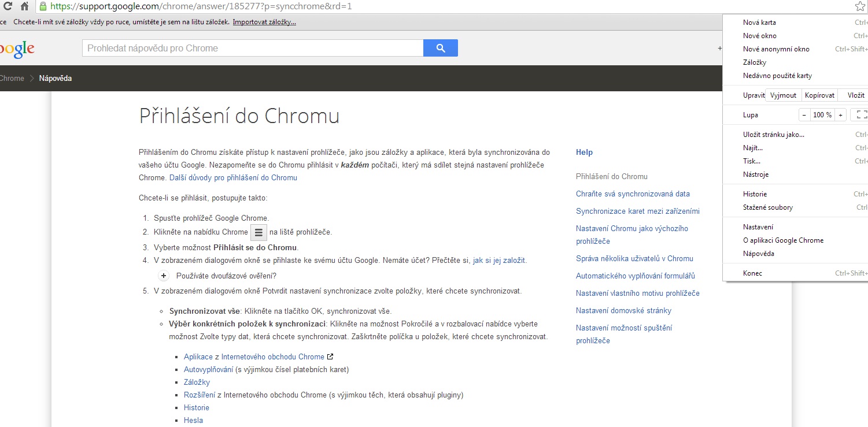Go to the home page icon
Screen dimensions: 868x427
24,6
